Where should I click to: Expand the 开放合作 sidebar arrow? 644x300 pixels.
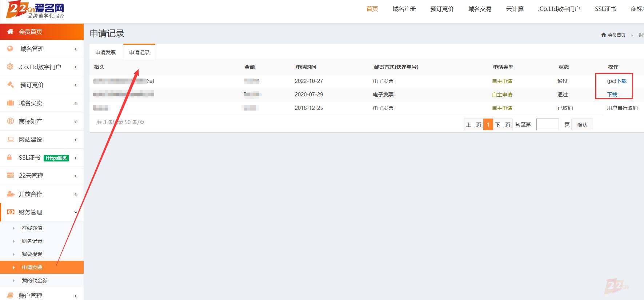point(76,194)
